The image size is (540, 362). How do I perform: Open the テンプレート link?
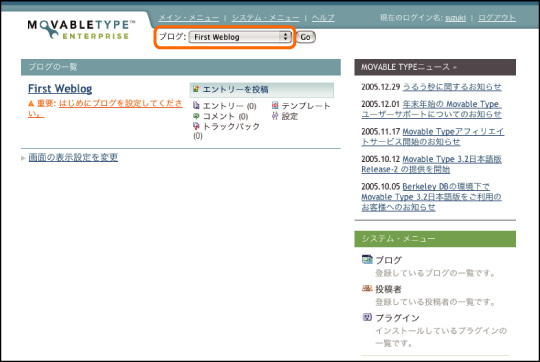click(x=306, y=106)
